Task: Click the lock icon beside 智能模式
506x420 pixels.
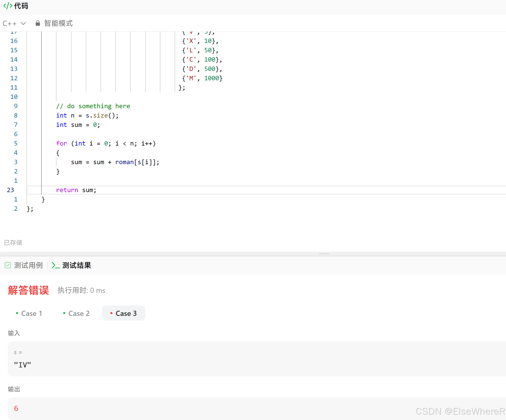Action: click(38, 23)
